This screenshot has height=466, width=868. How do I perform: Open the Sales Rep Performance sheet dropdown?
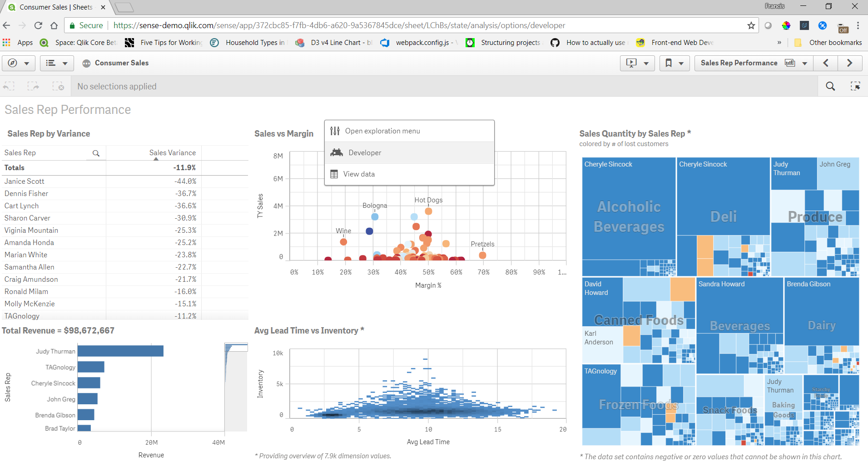[804, 64]
